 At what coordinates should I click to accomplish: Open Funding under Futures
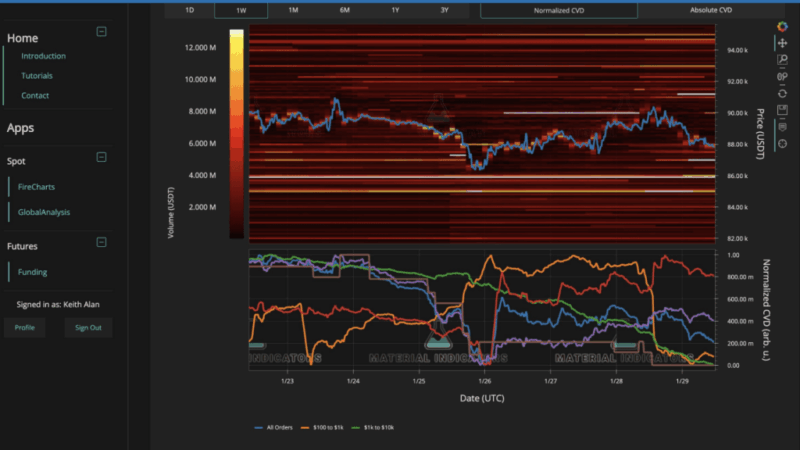coord(32,272)
